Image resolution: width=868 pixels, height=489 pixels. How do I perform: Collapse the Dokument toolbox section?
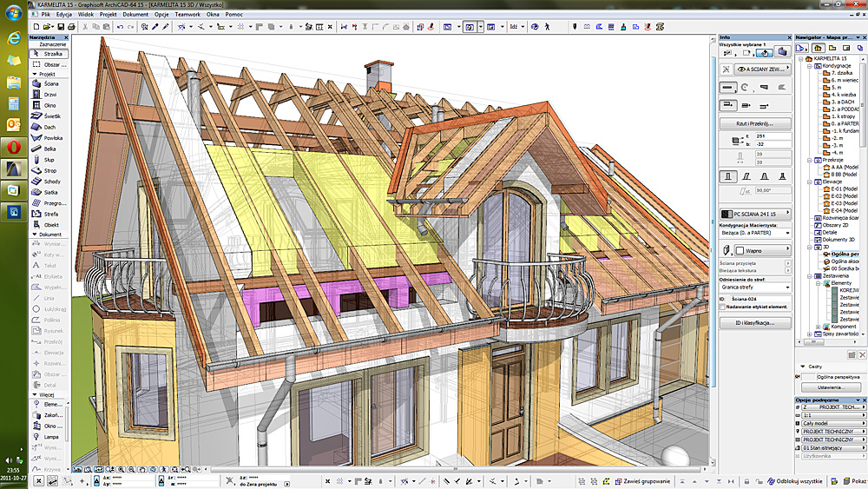(36, 235)
